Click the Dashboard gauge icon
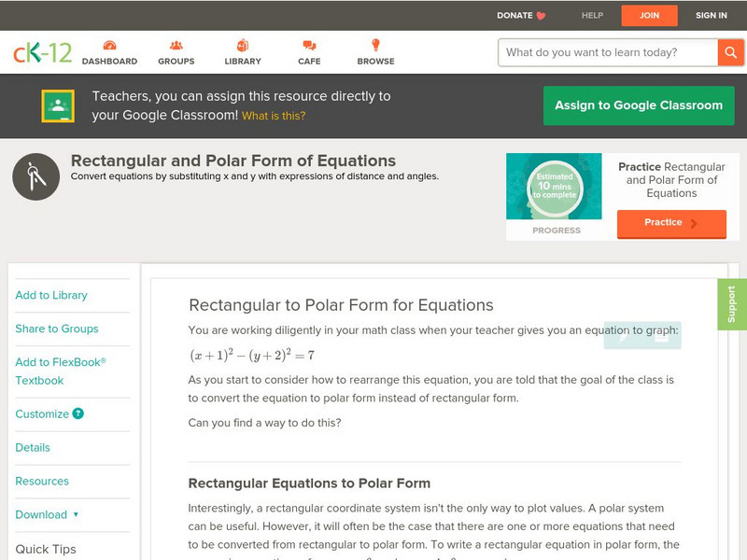This screenshot has height=560, width=747. 111,44
